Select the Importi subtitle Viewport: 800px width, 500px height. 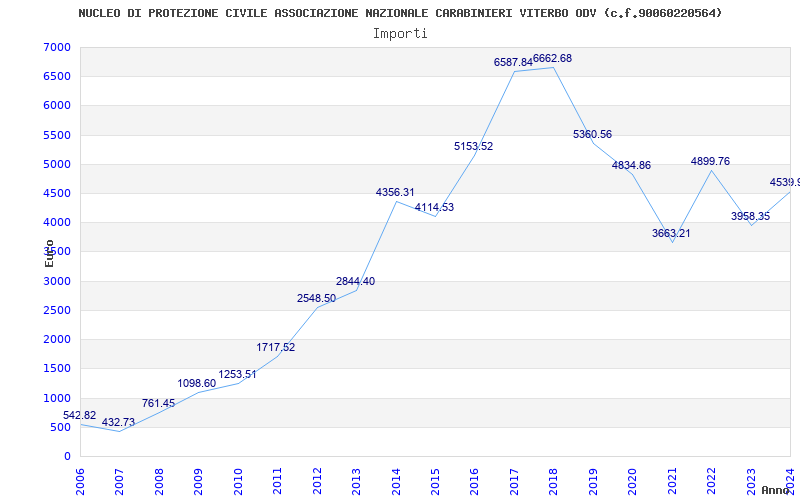tap(400, 34)
